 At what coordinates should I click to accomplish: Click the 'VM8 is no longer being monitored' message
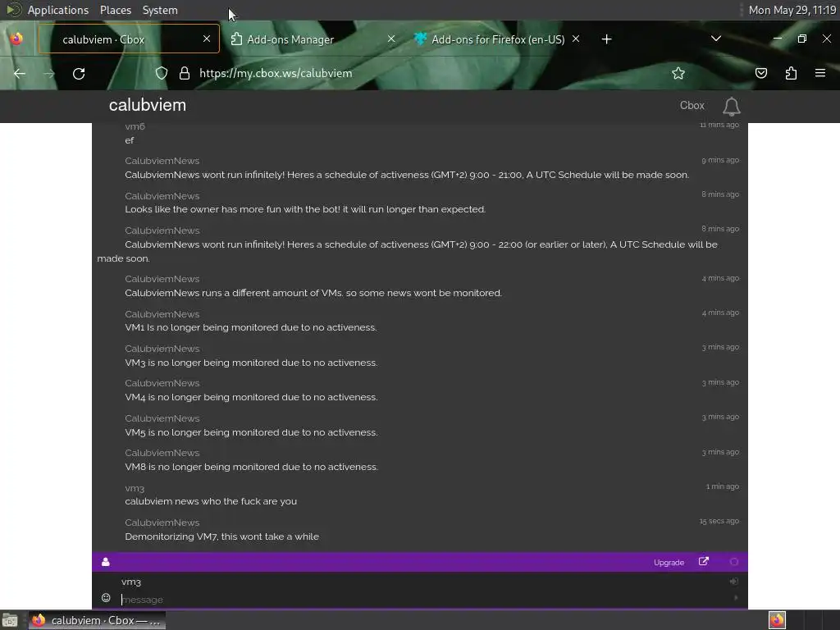coord(251,467)
